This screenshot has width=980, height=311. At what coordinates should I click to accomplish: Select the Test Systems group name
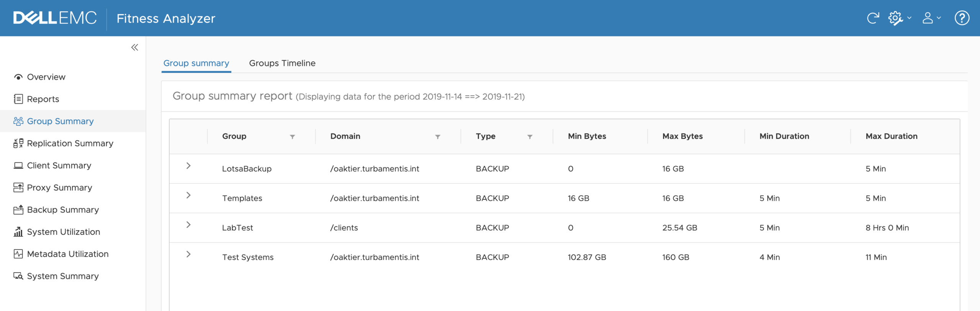tap(248, 257)
